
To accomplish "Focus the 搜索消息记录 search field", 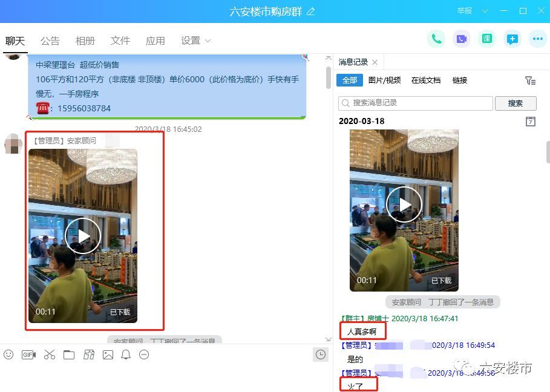I will 415,103.
